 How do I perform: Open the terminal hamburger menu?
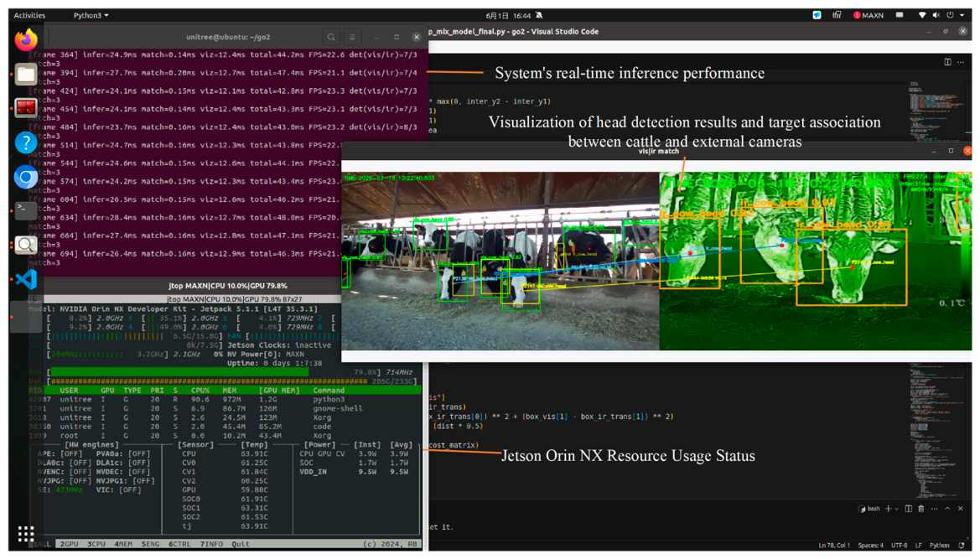pos(352,38)
